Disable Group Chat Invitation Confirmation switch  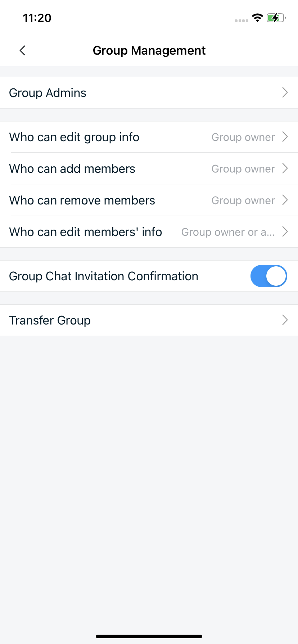(268, 276)
